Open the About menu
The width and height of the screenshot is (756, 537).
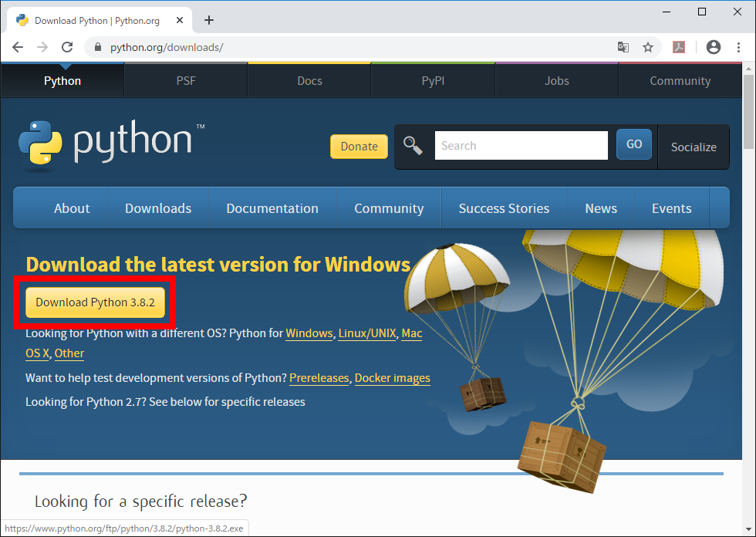[72, 208]
